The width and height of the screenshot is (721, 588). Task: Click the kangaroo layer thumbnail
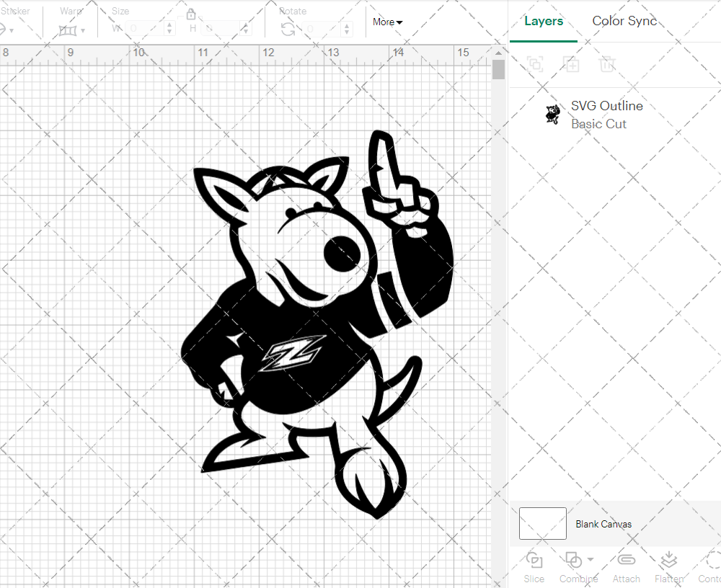pyautogui.click(x=552, y=114)
